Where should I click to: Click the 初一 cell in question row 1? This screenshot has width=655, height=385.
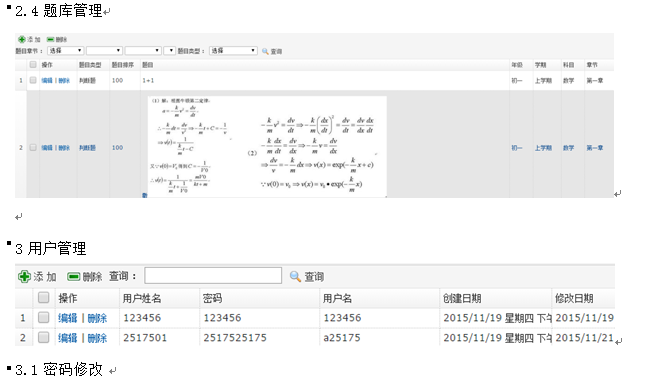[x=517, y=81]
